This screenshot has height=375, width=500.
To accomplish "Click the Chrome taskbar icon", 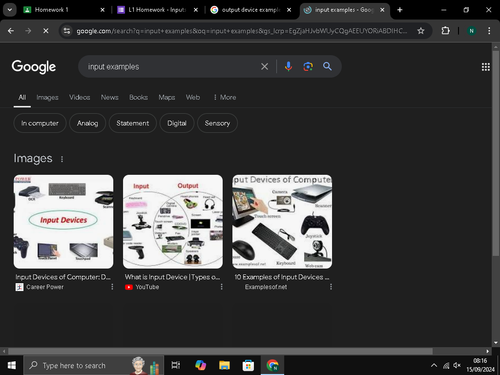I will [x=273, y=365].
